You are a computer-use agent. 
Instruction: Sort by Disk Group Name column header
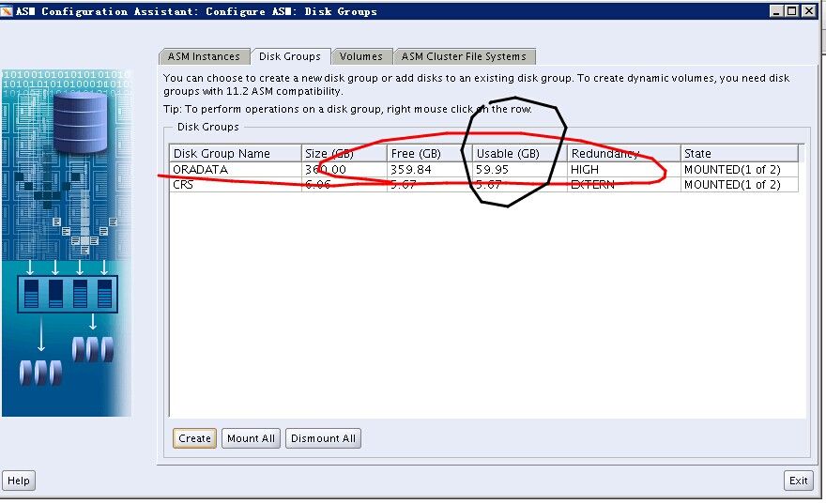pyautogui.click(x=235, y=154)
